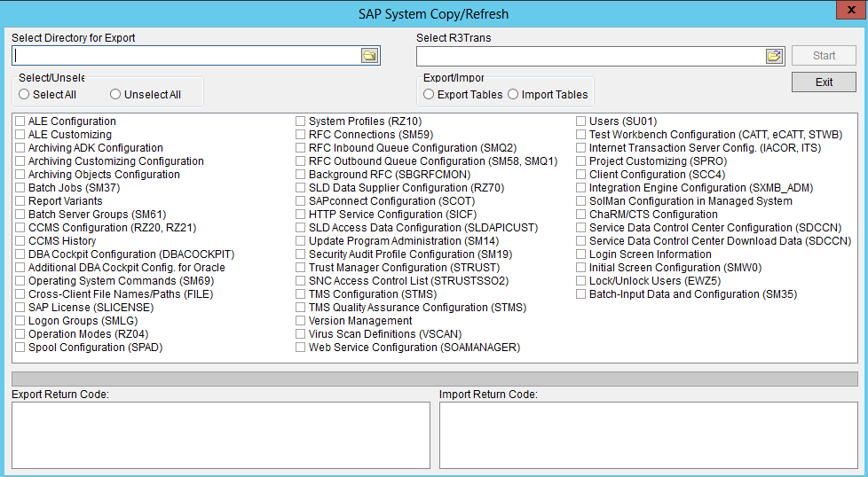Tick HTTP Service Configuration (SICF)
Image resolution: width=868 pixels, height=477 pixels.
(x=301, y=214)
